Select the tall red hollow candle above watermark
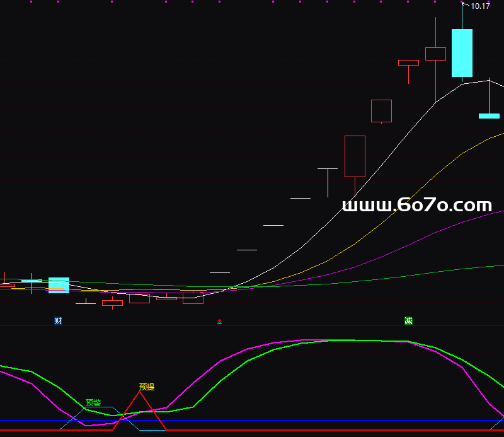 [355, 156]
